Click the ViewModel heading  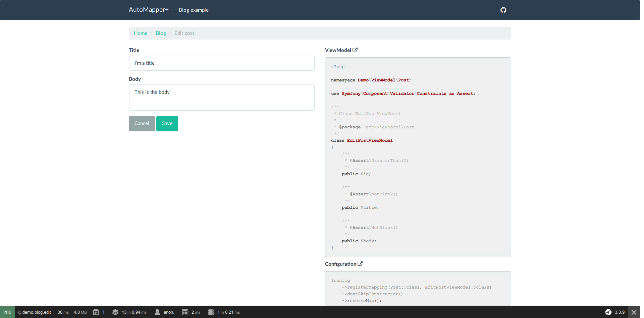coord(338,50)
